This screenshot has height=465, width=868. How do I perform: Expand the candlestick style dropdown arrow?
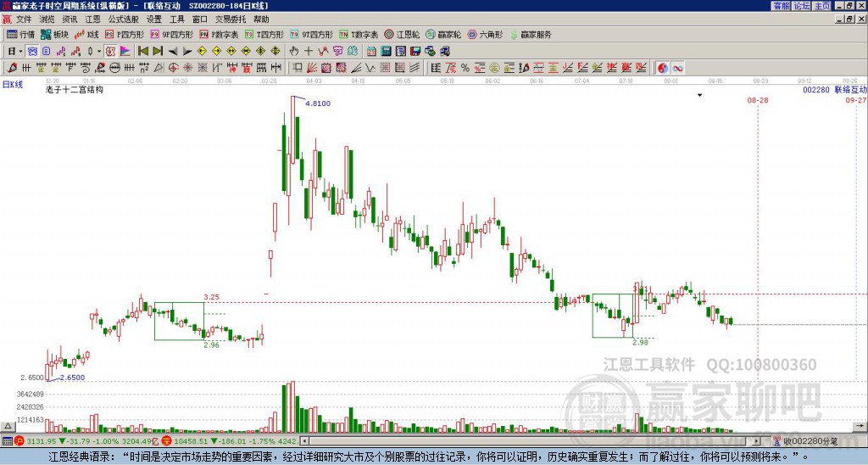(99, 52)
